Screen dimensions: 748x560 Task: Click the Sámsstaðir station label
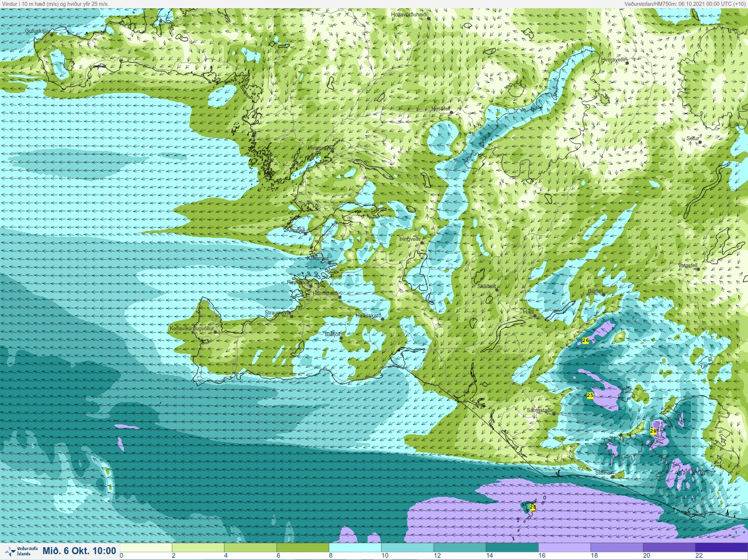(539, 410)
